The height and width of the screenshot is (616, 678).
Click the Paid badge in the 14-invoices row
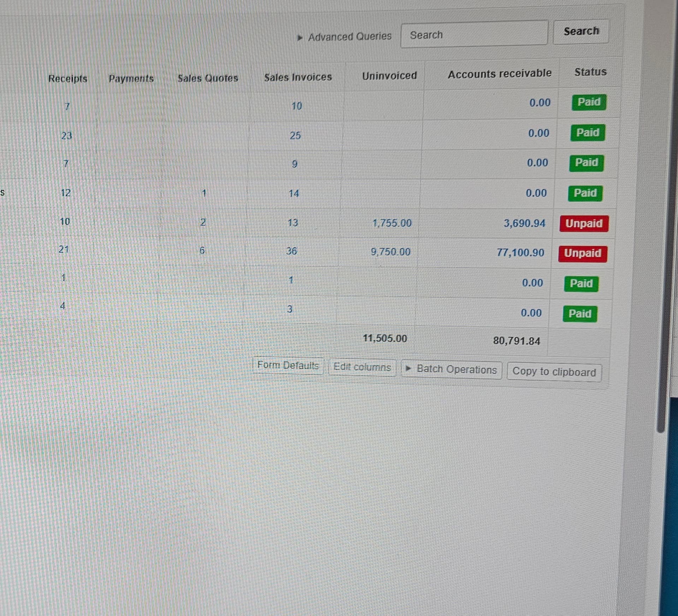[x=585, y=193]
